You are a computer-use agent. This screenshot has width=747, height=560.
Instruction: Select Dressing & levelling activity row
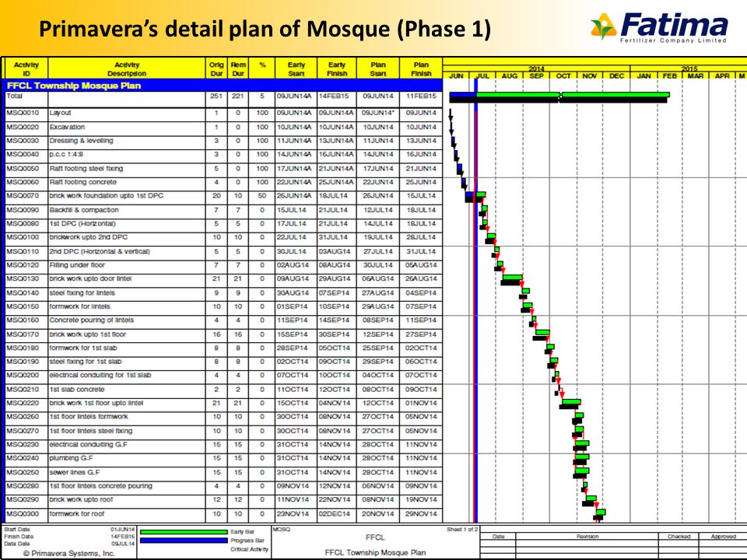pos(223,141)
